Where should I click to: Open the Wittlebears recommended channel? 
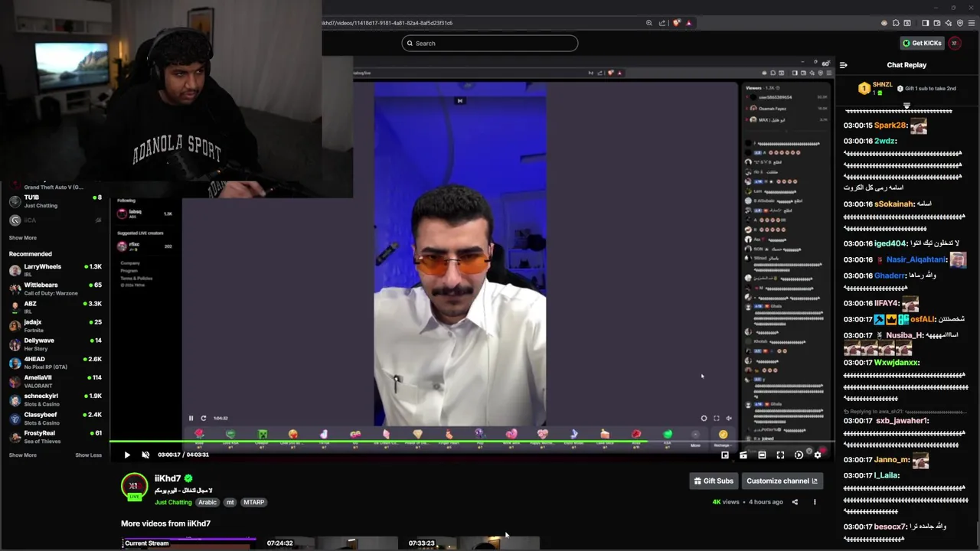click(x=55, y=289)
